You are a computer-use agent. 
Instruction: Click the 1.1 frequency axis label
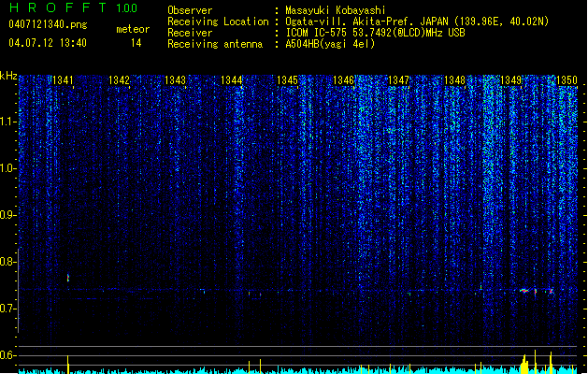8,122
